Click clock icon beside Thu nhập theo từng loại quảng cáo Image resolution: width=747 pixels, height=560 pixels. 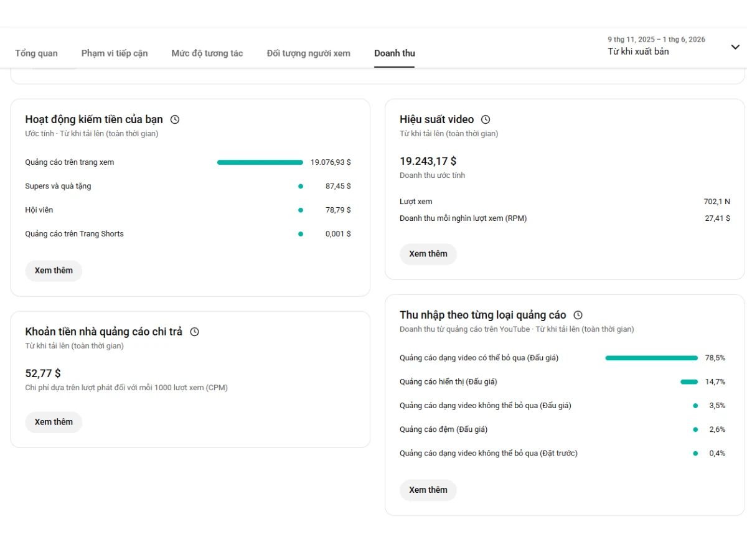click(578, 315)
